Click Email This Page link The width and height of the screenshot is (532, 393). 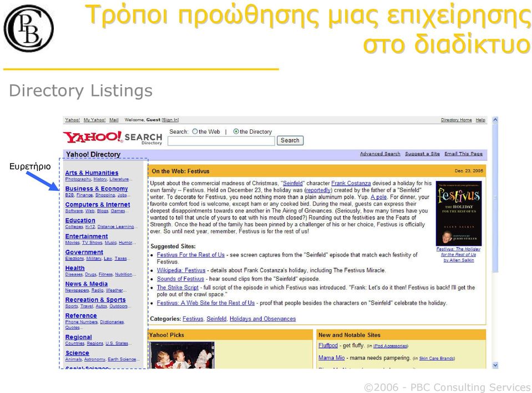coord(463,154)
